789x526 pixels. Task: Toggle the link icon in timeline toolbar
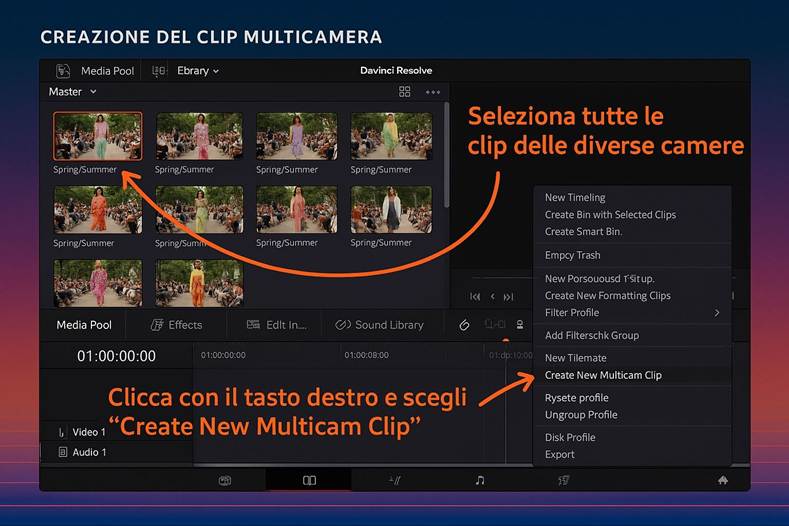point(464,325)
